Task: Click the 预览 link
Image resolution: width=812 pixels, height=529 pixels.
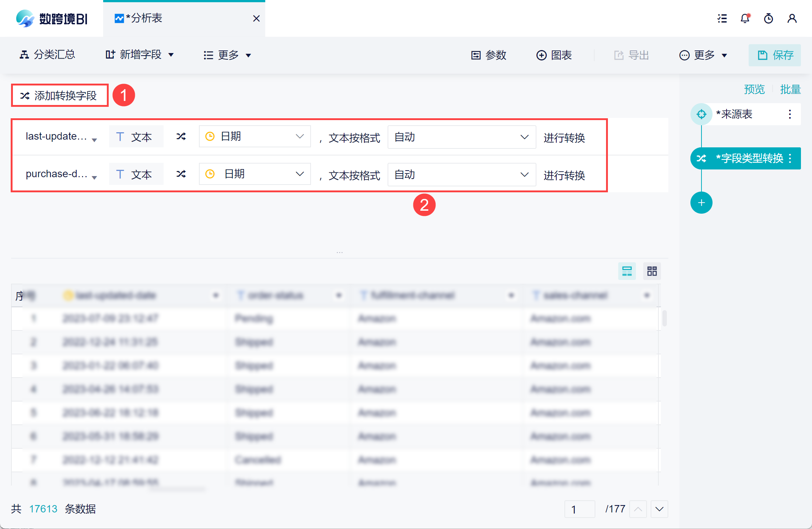Action: click(x=754, y=89)
